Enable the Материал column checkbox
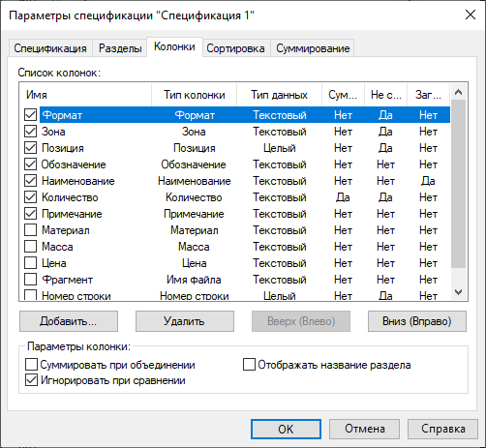 click(30, 229)
